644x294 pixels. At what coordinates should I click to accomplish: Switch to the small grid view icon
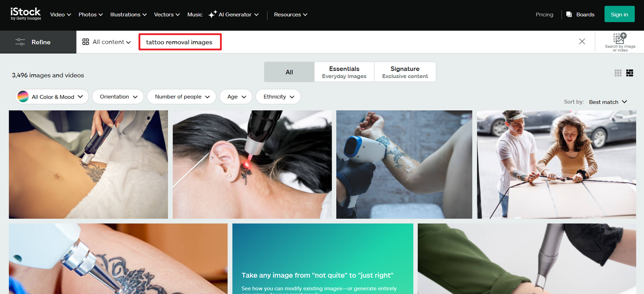pos(618,73)
